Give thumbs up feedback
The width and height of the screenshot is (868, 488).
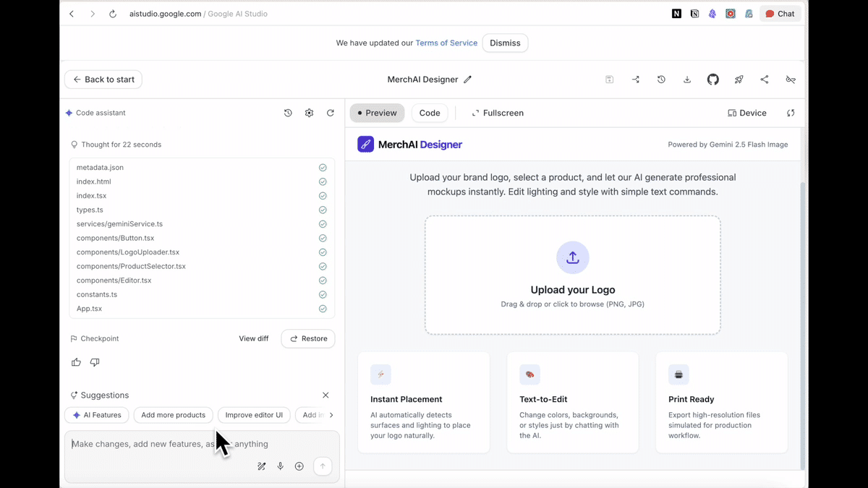click(x=76, y=362)
